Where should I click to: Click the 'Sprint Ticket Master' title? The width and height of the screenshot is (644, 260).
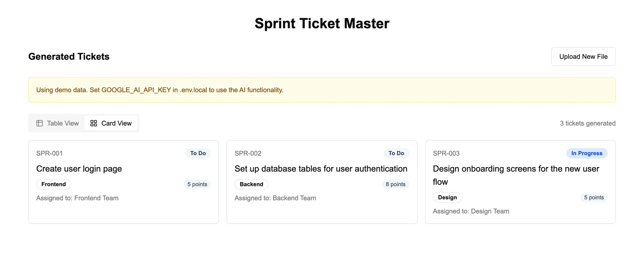pyautogui.click(x=322, y=24)
